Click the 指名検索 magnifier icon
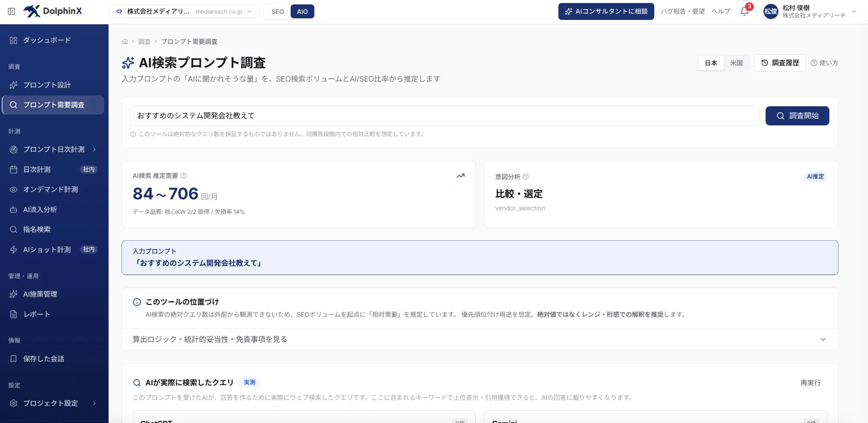The width and height of the screenshot is (868, 423). click(13, 230)
